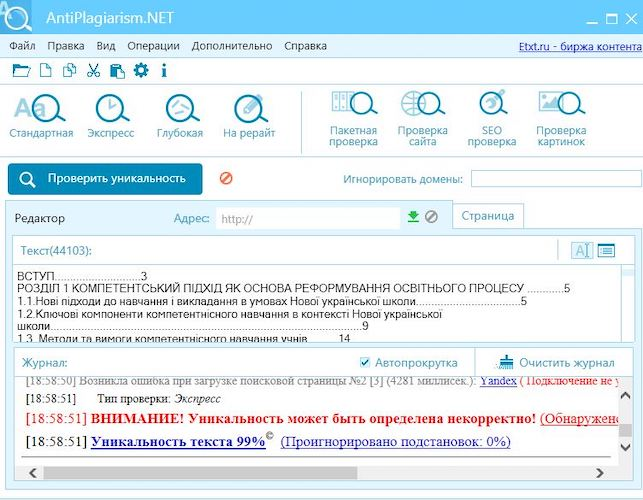Click the Журнал: label
This screenshot has width=643, height=500.
click(x=45, y=363)
